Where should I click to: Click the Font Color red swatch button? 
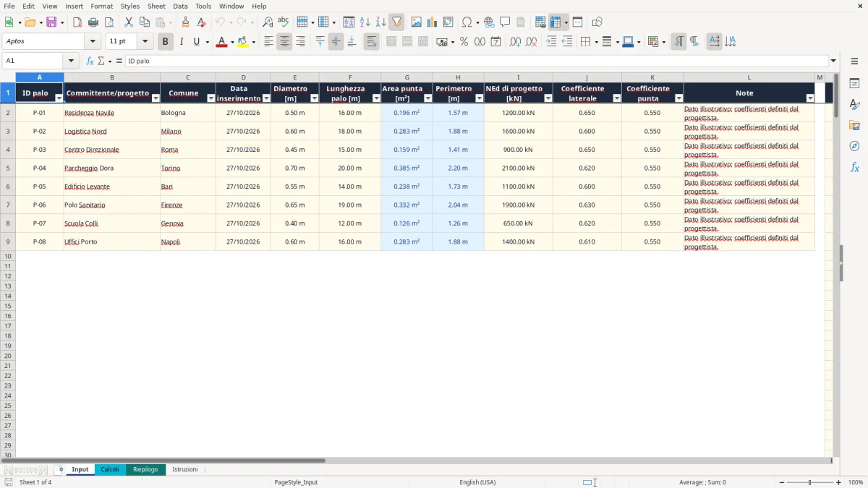coord(221,42)
